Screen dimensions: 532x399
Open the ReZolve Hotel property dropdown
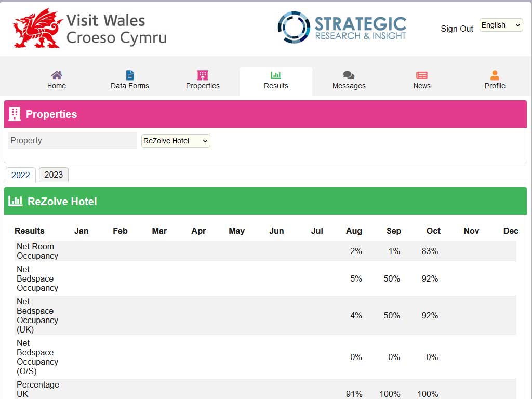click(x=176, y=141)
